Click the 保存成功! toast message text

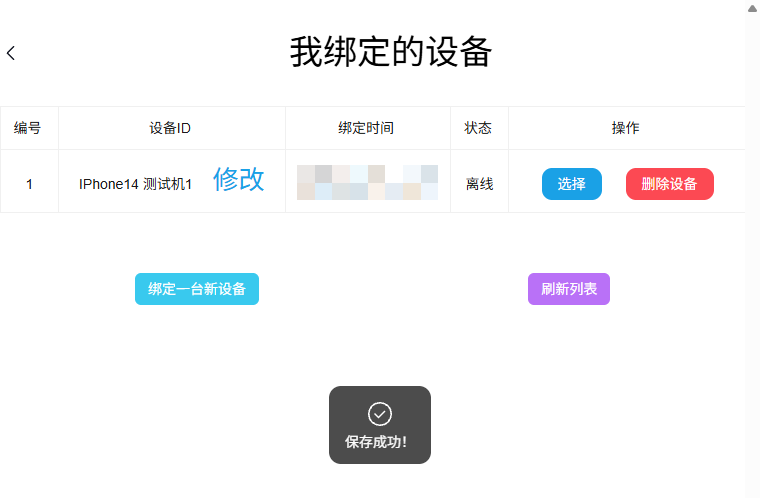[376, 442]
